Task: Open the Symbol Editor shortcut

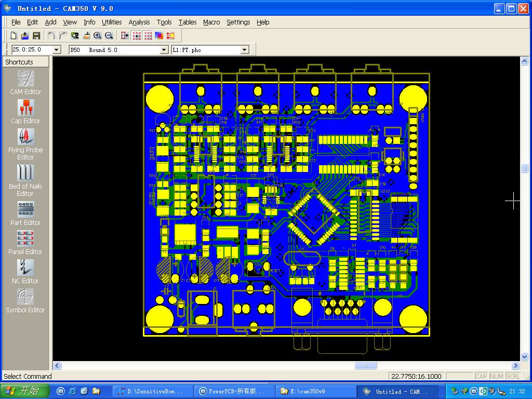Action: pyautogui.click(x=25, y=301)
